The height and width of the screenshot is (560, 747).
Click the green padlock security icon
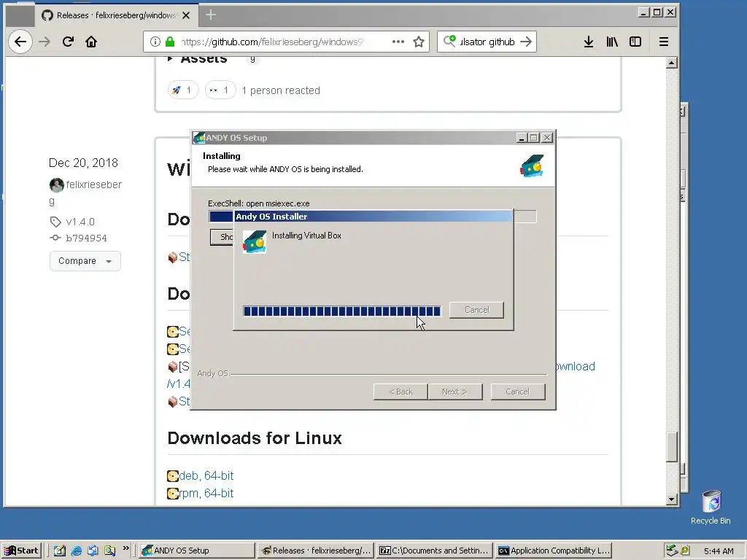point(170,42)
